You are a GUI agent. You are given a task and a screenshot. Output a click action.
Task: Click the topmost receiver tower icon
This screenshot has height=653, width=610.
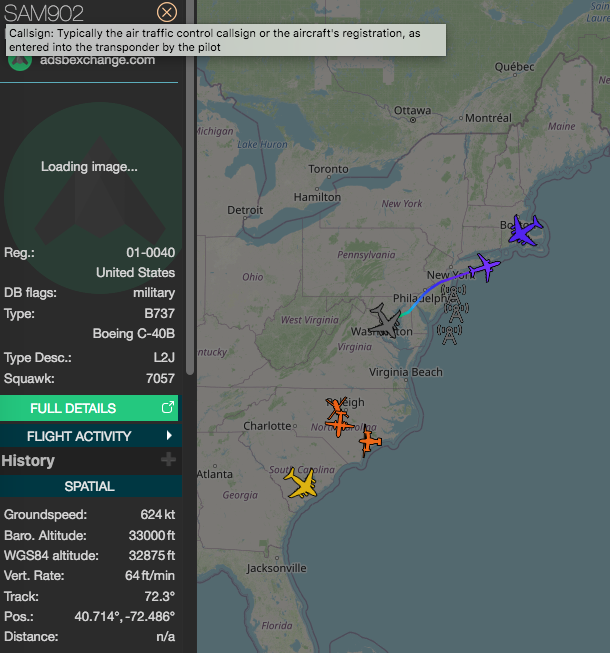pyautogui.click(x=453, y=294)
